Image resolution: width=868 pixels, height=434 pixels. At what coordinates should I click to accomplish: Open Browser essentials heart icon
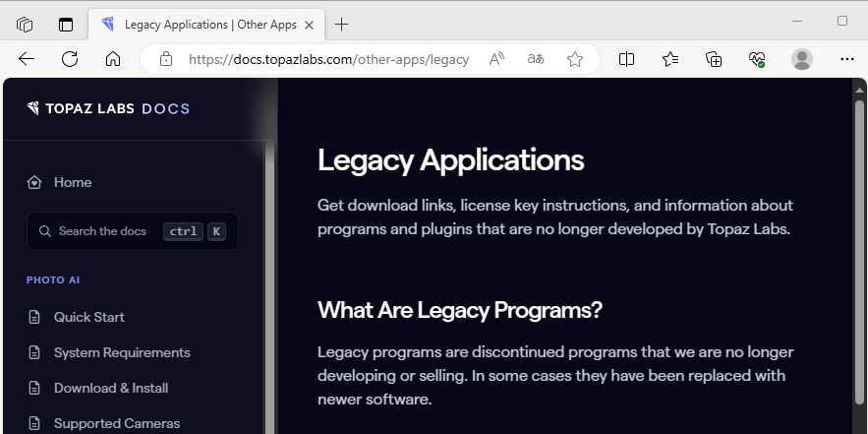(x=757, y=59)
